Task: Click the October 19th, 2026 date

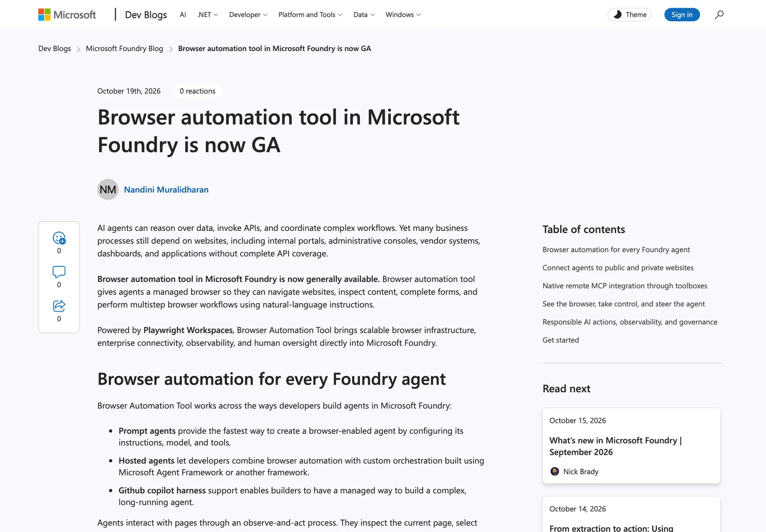Action: tap(129, 91)
